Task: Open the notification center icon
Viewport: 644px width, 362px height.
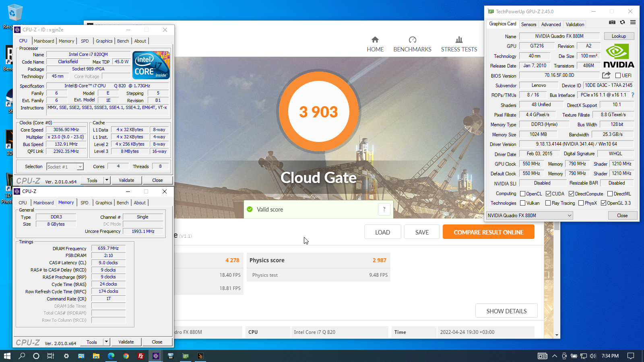Action: click(x=631, y=356)
